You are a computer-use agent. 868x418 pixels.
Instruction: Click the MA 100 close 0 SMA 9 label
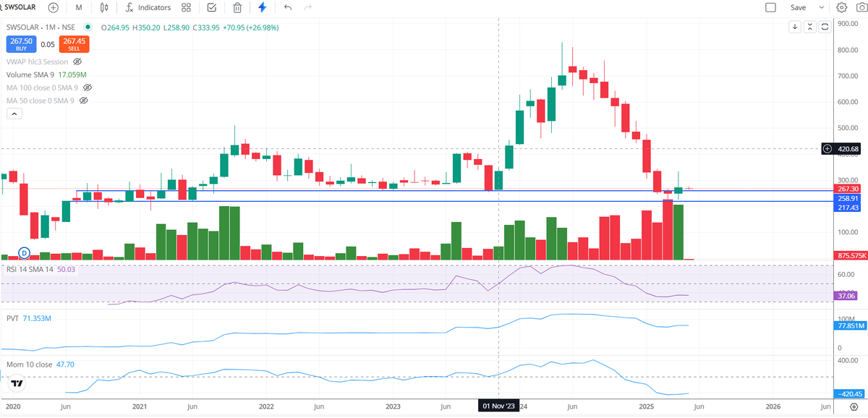tap(43, 88)
